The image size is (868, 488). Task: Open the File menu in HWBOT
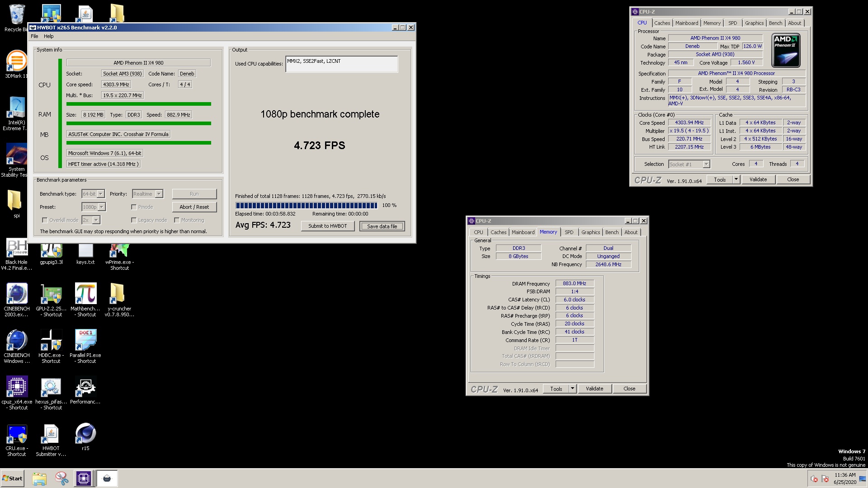(x=34, y=36)
